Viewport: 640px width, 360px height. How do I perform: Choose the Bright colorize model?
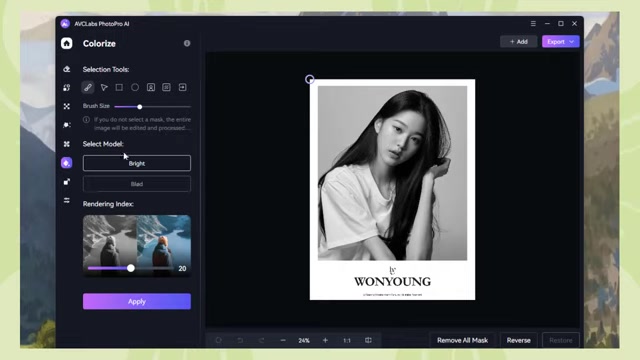point(137,163)
